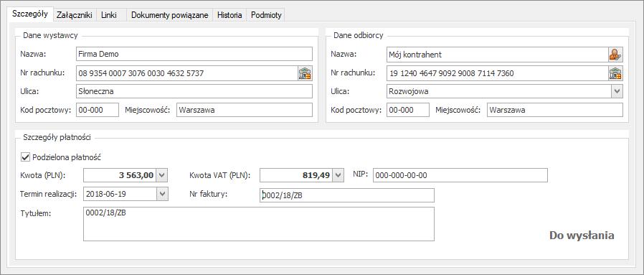Show the Historia tab
This screenshot has width=644, height=275.
[x=229, y=15]
